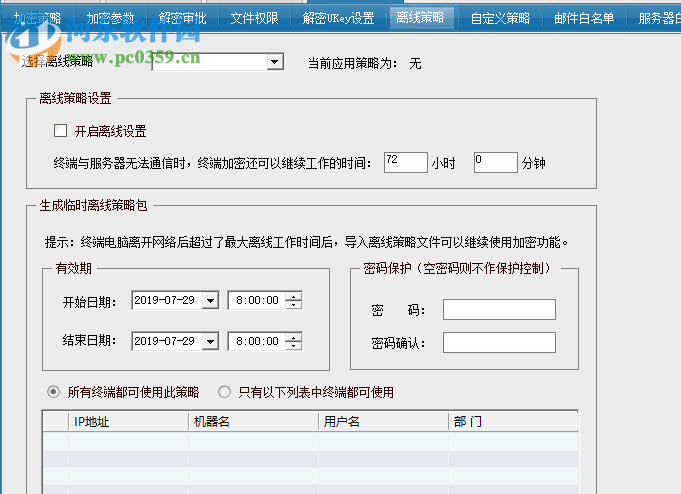Decrease the 结束日期 time with down spinner
The height and width of the screenshot is (494, 681).
tap(294, 345)
